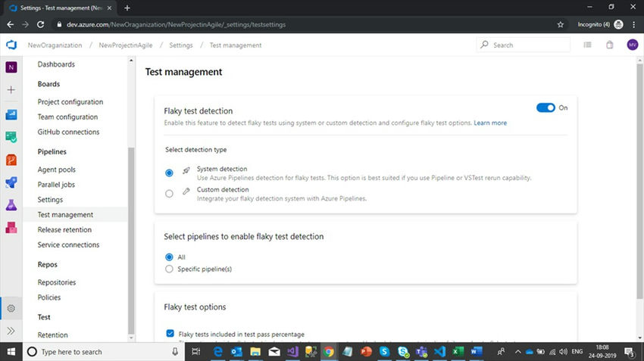Open Repos hub icon in sidebar
This screenshot has height=361, width=644.
11,160
